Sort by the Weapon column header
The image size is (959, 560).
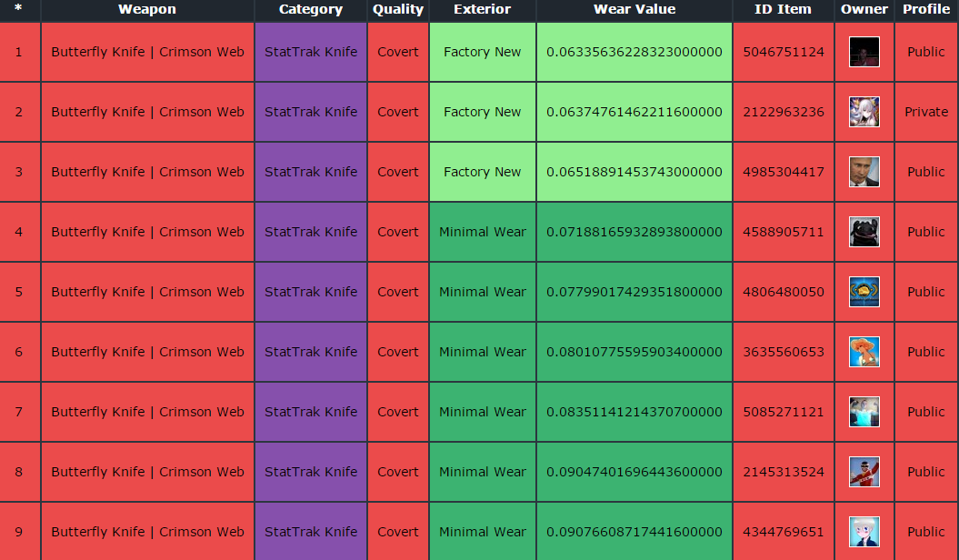coord(147,9)
